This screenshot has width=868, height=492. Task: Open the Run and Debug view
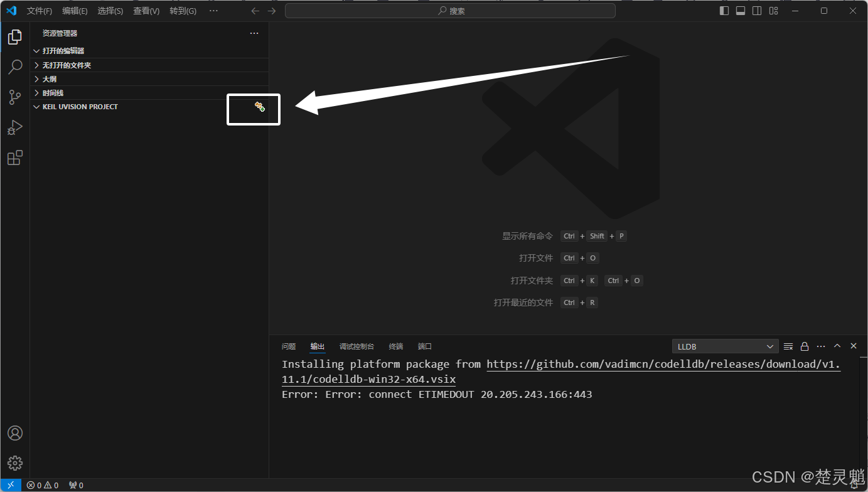15,127
